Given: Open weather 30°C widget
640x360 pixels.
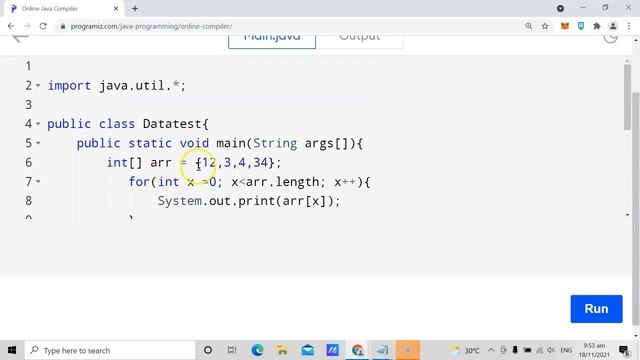Looking at the screenshot, I should 464,350.
